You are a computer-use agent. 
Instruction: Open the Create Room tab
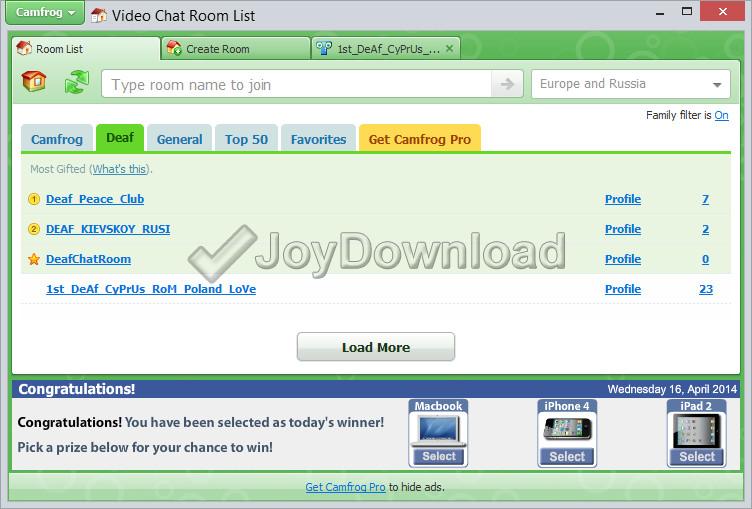click(236, 49)
